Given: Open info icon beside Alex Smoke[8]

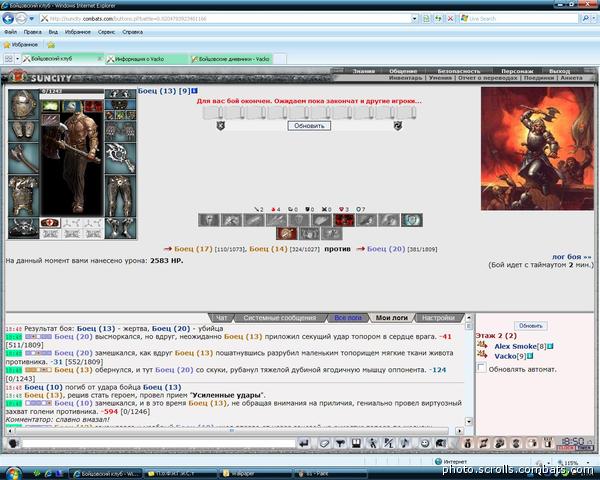Looking at the screenshot, I should (x=550, y=346).
